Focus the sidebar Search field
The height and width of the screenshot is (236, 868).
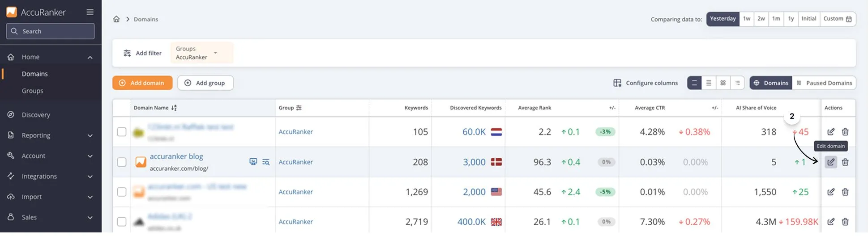(x=50, y=31)
